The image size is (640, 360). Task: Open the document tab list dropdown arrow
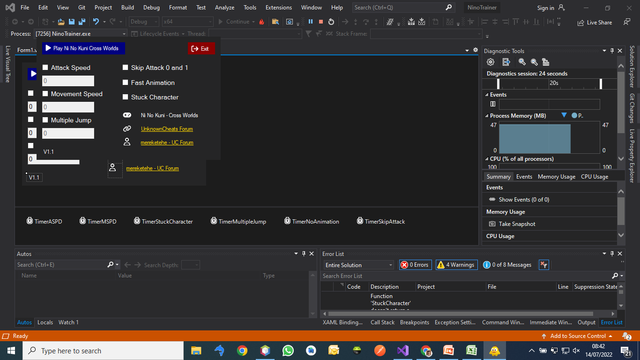[x=467, y=50]
